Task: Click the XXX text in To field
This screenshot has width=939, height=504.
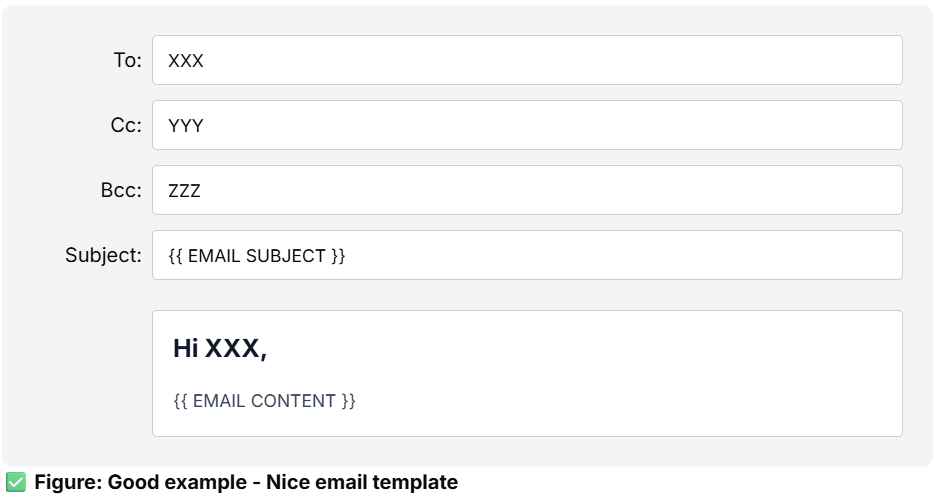Action: tap(186, 60)
